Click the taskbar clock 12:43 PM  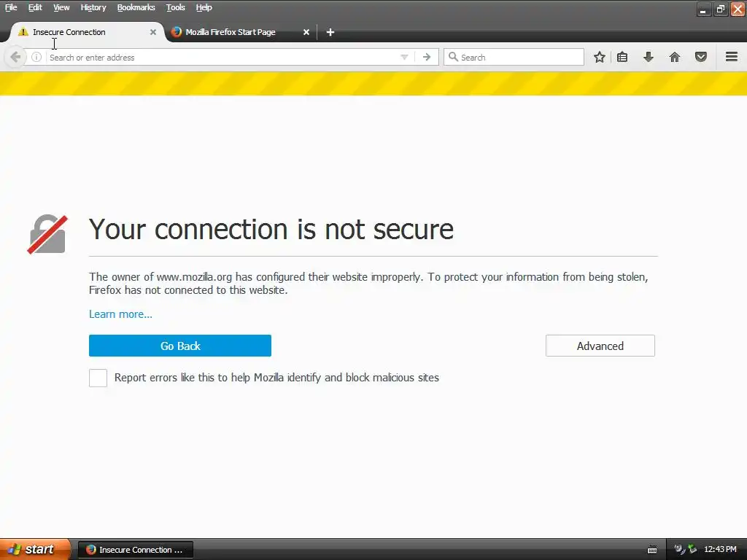[720, 550]
